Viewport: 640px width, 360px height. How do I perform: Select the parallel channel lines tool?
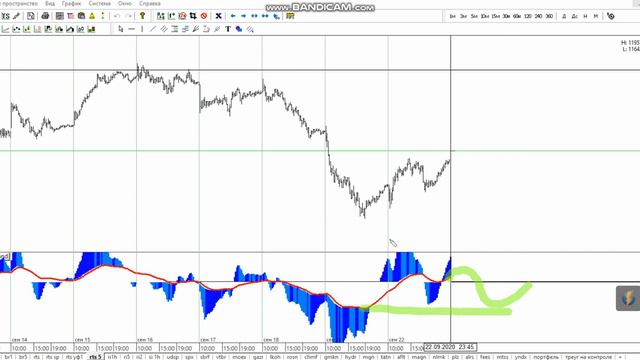pos(164,29)
